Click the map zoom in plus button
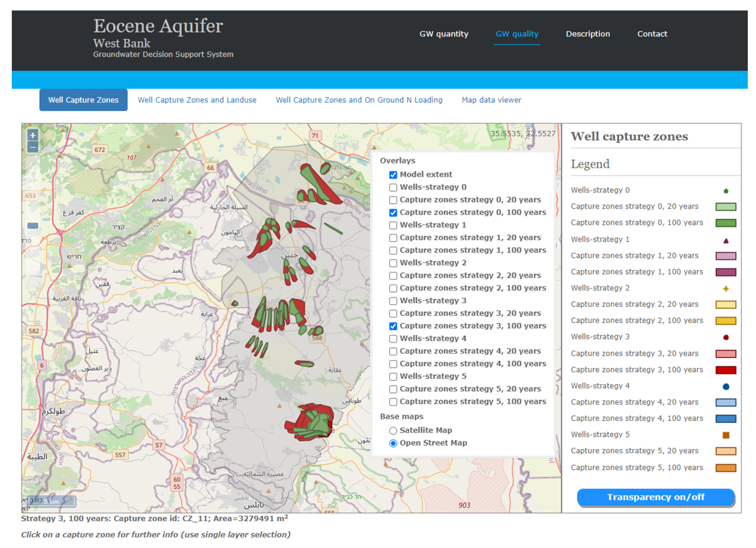 [33, 135]
